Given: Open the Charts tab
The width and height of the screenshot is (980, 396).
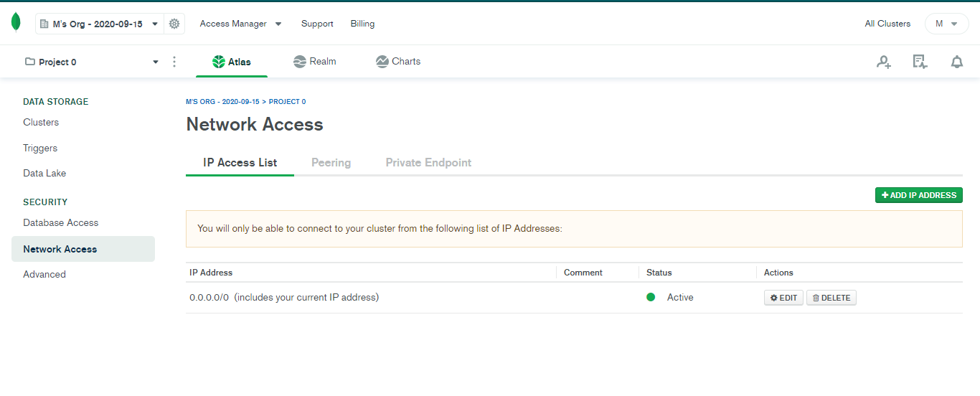Looking at the screenshot, I should pyautogui.click(x=398, y=62).
